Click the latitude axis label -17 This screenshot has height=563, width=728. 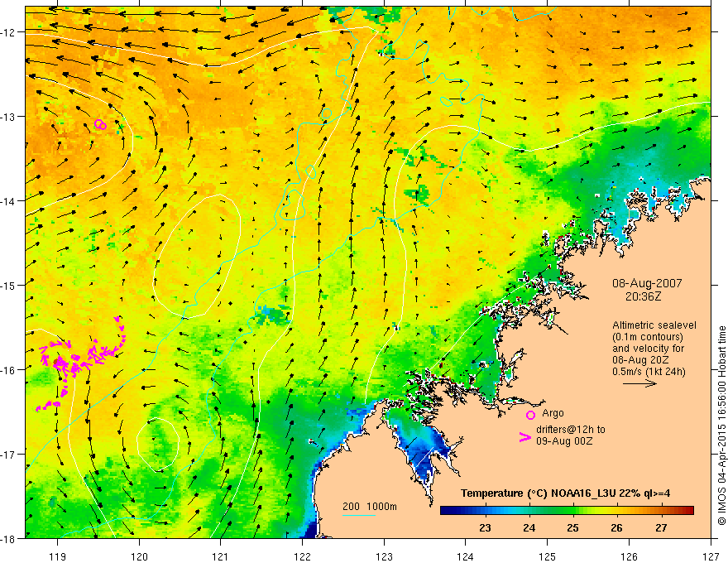point(9,455)
